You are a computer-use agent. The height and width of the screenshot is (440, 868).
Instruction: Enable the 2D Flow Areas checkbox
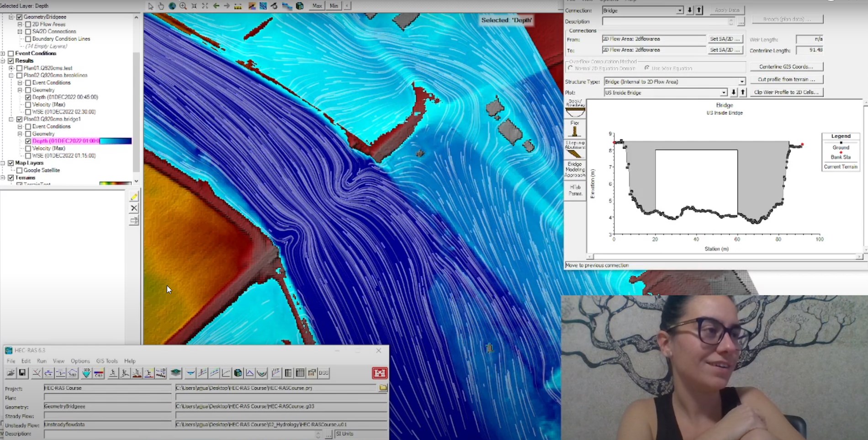coord(28,24)
